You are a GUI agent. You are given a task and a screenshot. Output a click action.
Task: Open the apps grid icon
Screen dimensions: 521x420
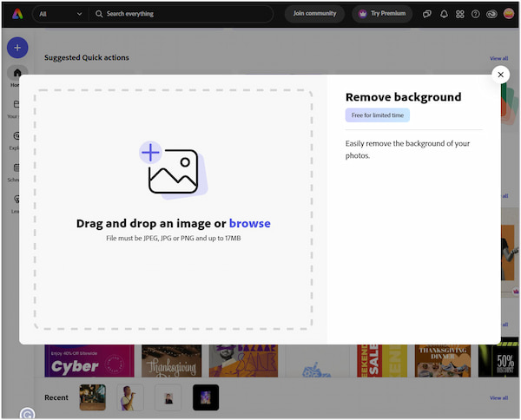460,14
